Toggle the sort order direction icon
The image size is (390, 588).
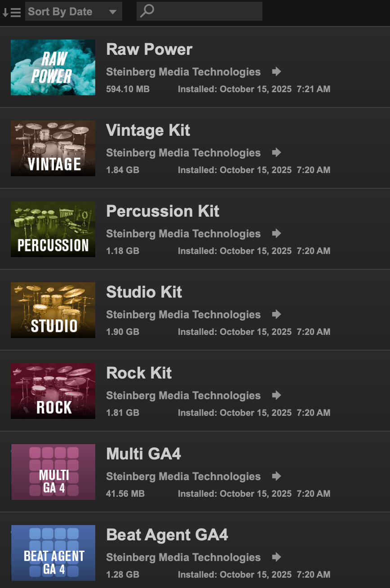12,12
